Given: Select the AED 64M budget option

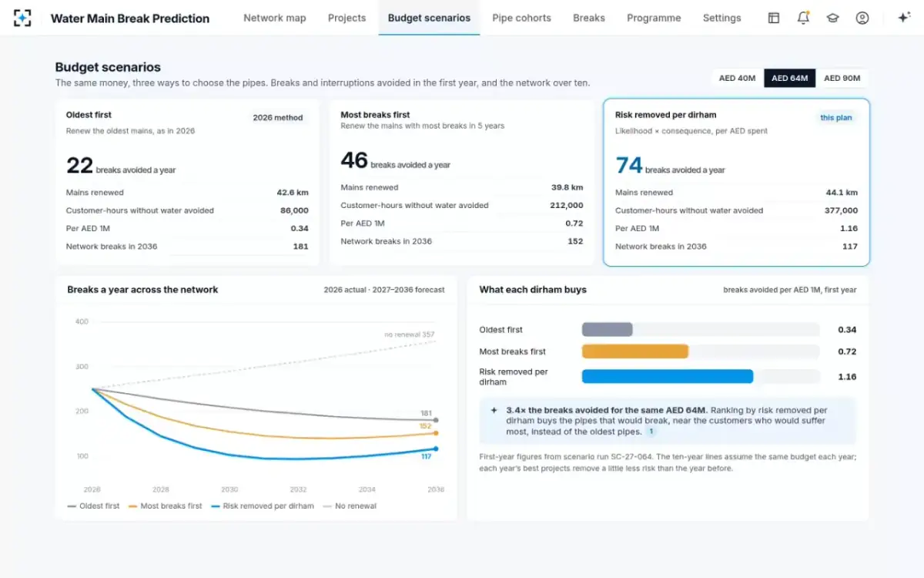Looking at the screenshot, I should [x=789, y=78].
